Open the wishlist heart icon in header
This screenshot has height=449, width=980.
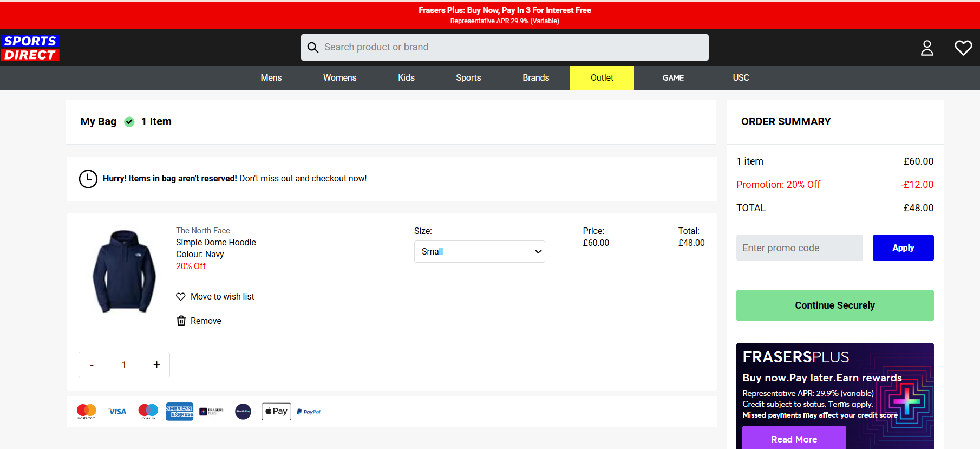[x=963, y=48]
